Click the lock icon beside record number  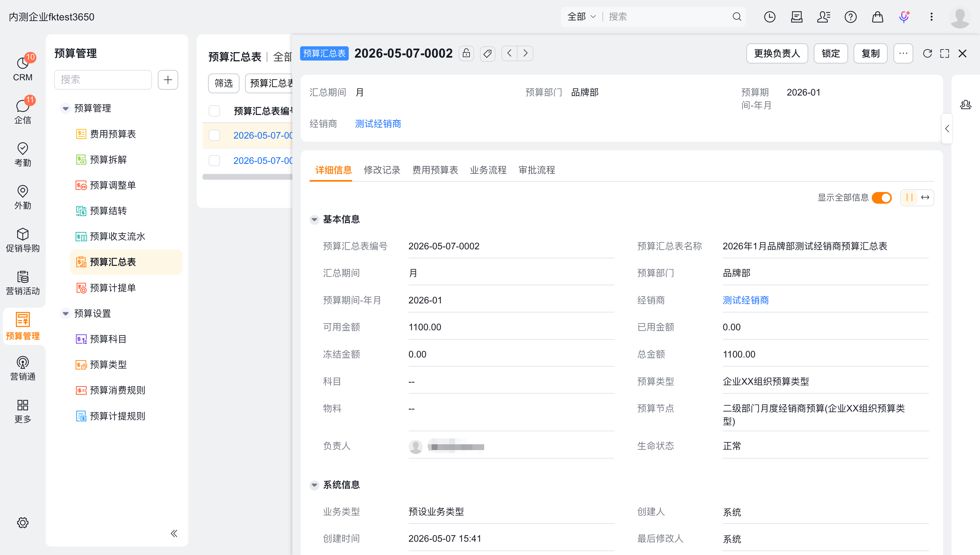click(466, 53)
